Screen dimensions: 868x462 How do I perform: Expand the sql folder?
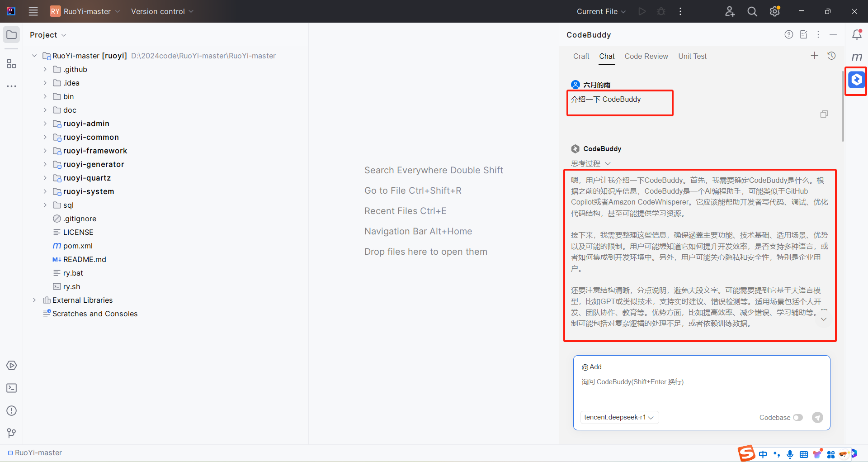[45, 205]
